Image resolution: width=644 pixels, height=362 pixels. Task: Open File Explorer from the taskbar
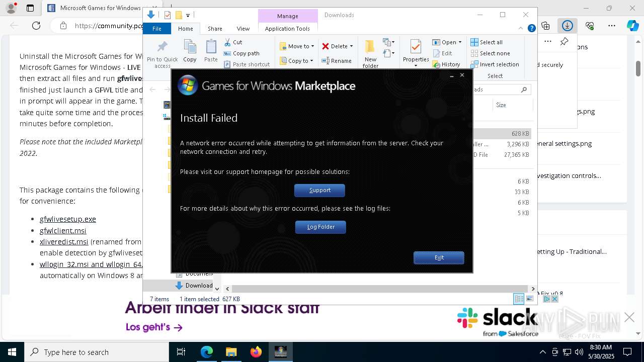coord(231,352)
